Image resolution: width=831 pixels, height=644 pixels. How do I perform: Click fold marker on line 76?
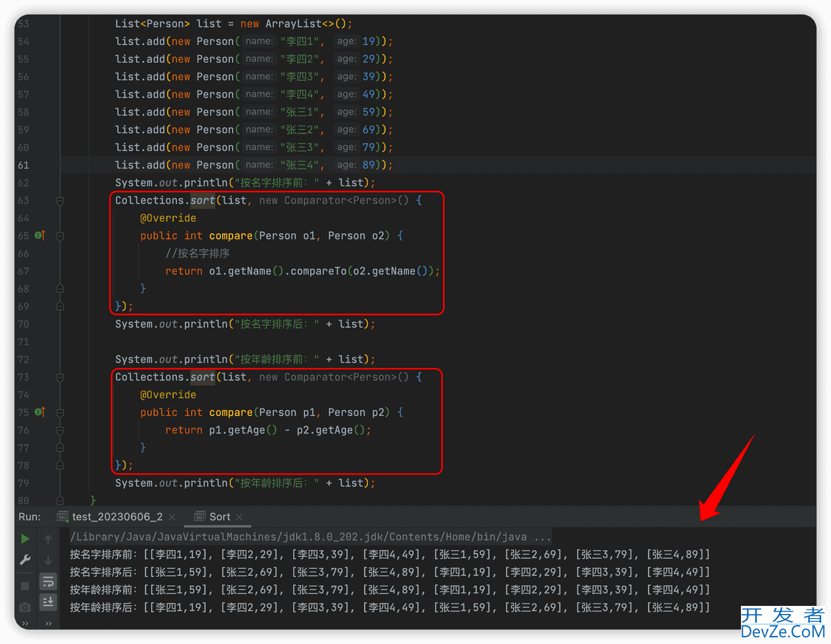click(x=60, y=430)
